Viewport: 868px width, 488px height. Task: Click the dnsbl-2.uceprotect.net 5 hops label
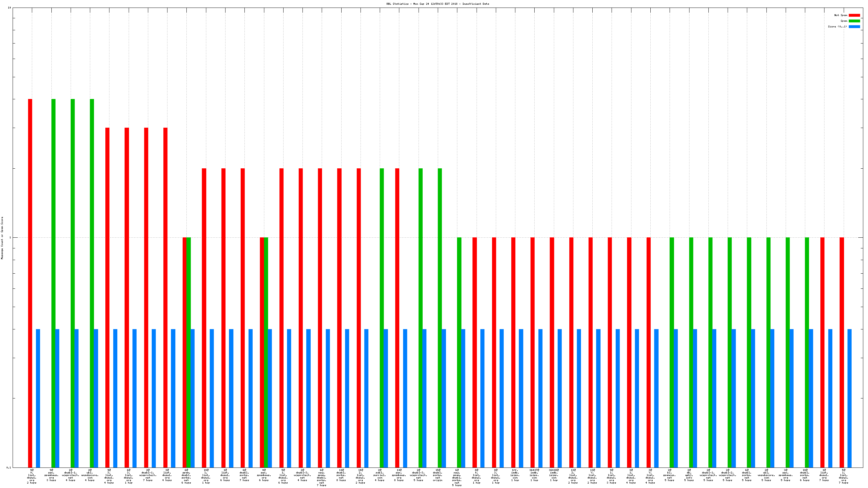click(728, 475)
